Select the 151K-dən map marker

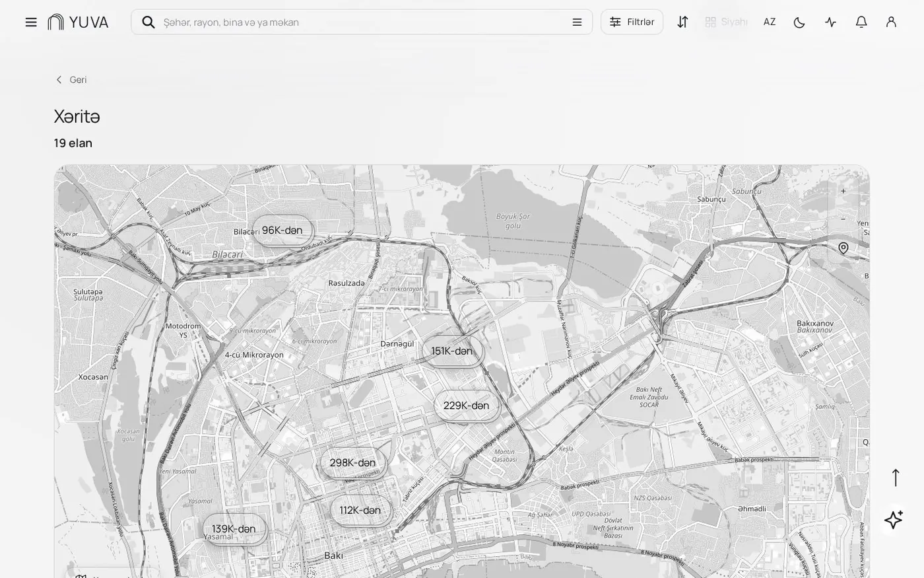(x=452, y=351)
